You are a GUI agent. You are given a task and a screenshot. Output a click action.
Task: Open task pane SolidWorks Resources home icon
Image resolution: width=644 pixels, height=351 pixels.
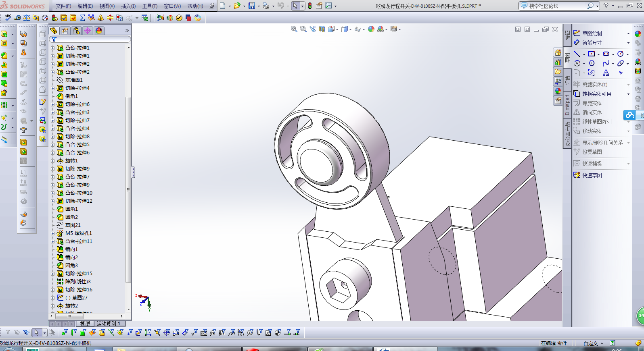pos(558,52)
